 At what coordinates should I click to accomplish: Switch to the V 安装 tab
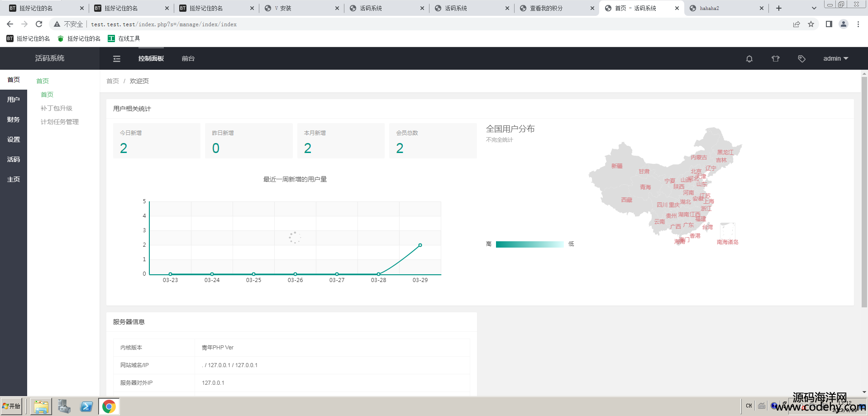pos(301,8)
